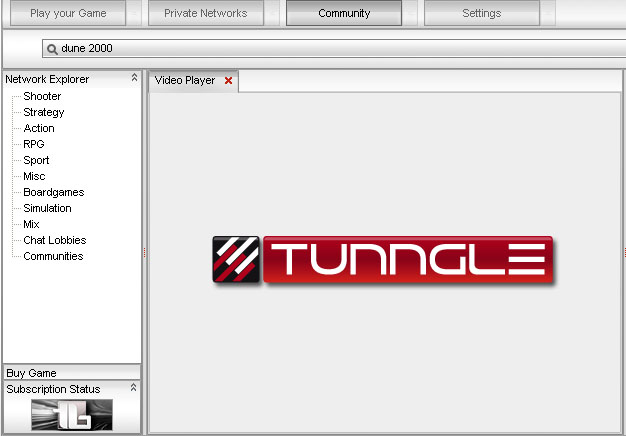Image resolution: width=626 pixels, height=436 pixels.
Task: Click the Network Explorer header
Action: 72,79
